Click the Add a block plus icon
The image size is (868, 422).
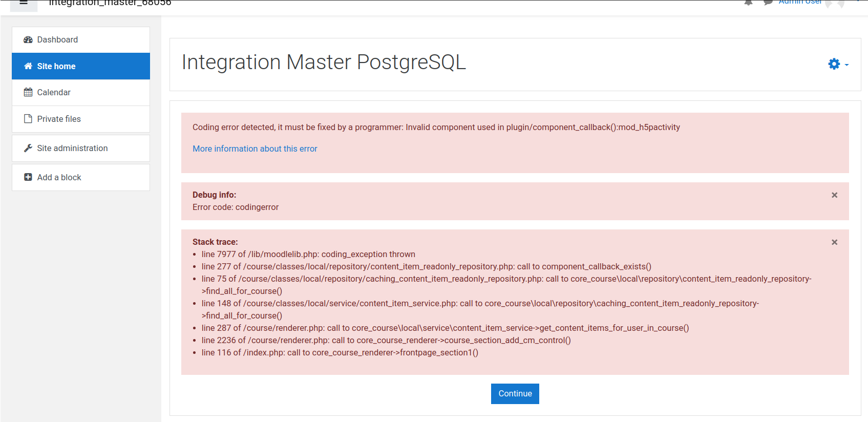[28, 177]
